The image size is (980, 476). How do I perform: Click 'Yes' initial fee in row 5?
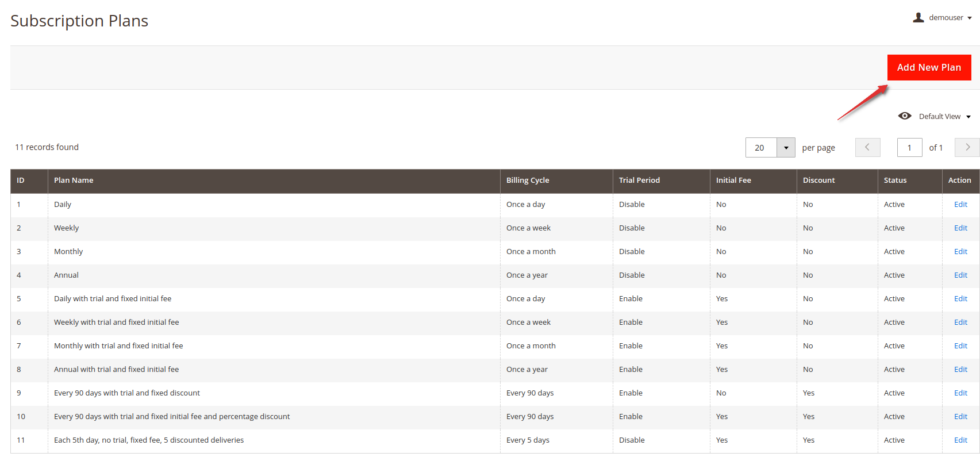(722, 299)
